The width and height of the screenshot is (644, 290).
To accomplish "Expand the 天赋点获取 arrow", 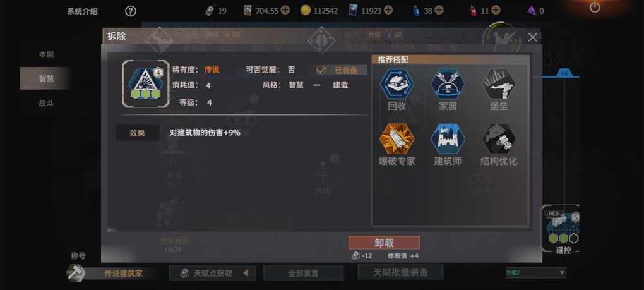I will click(x=246, y=273).
